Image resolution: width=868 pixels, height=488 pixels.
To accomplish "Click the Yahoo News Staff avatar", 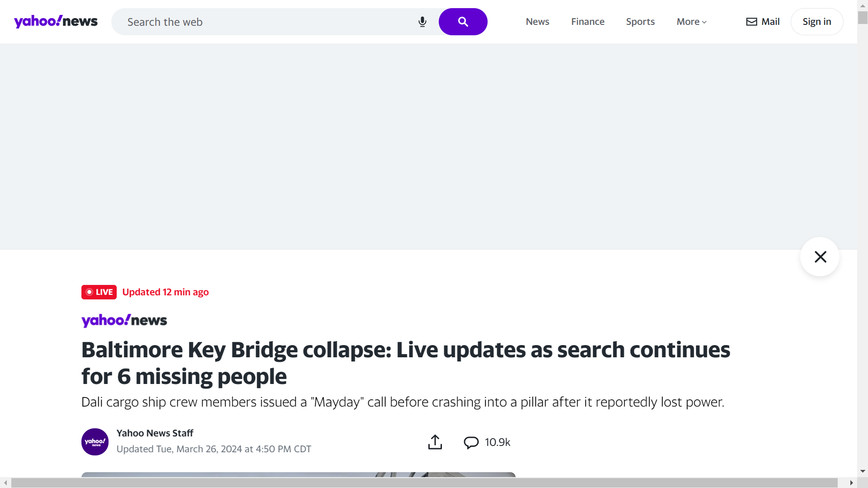I will [95, 442].
